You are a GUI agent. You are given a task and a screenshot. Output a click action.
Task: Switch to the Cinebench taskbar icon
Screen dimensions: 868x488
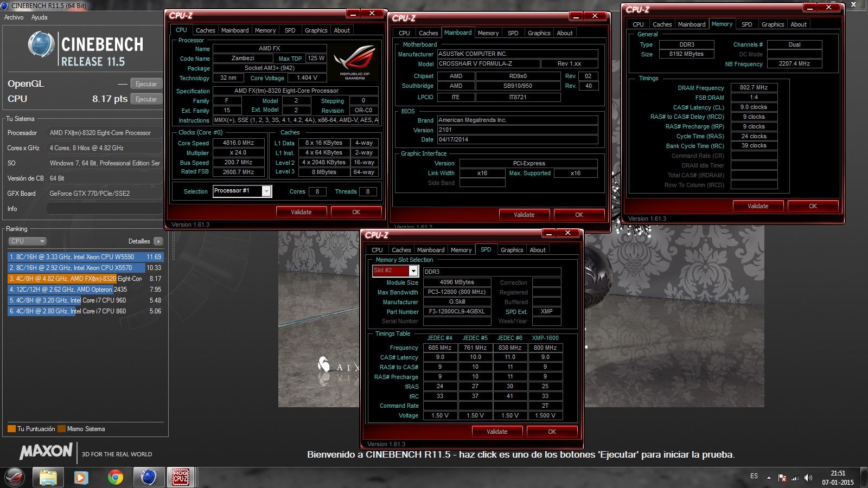point(148,477)
